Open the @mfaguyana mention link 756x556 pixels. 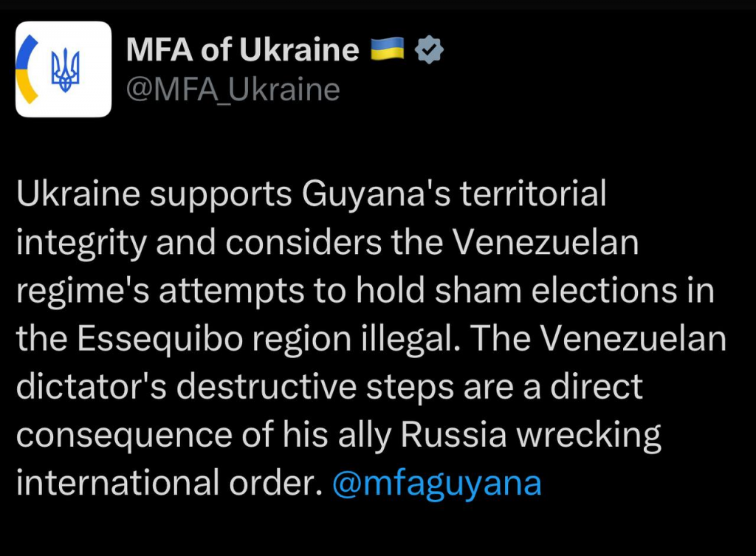point(437,484)
